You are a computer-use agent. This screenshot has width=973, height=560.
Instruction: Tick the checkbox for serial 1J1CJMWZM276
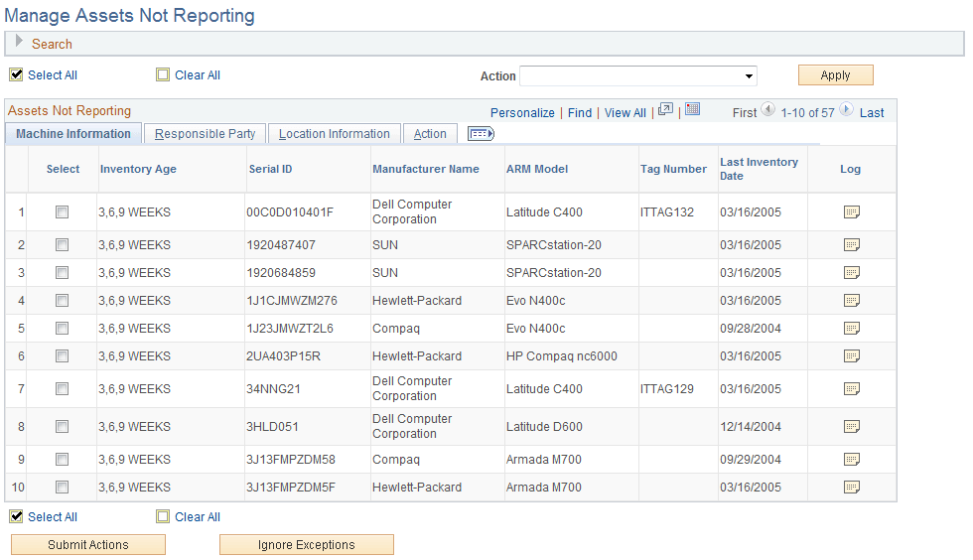coord(62,301)
